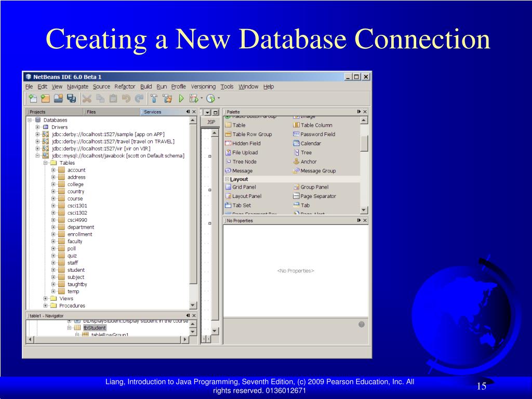The image size is (532, 399).
Task: Click the Build Main Project hammer icon
Action: pos(154,98)
